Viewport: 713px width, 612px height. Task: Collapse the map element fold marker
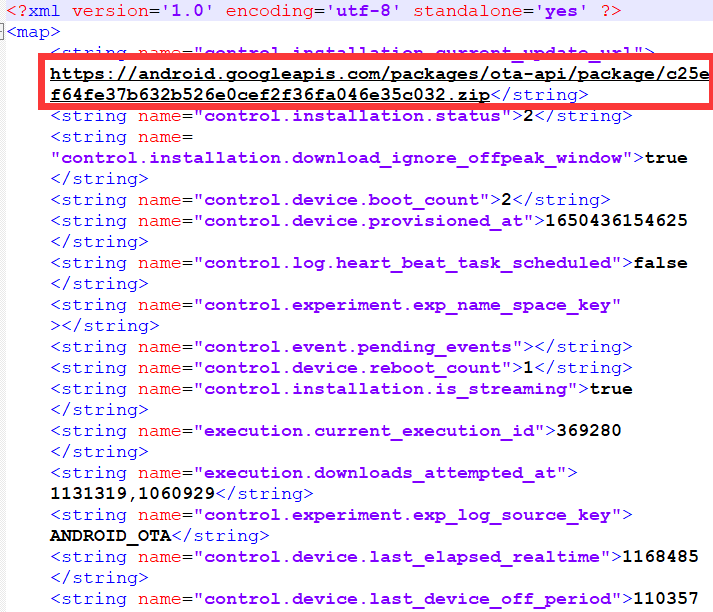[2, 32]
